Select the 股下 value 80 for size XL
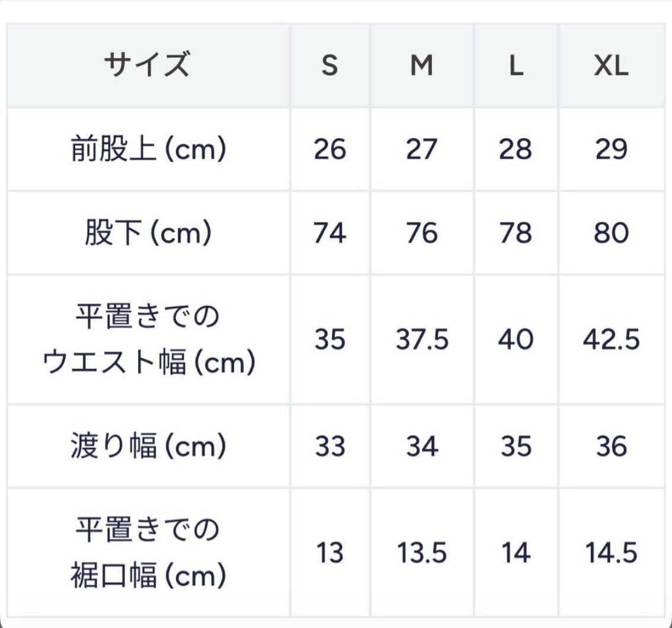Viewport: 672px width, 628px height. click(611, 233)
